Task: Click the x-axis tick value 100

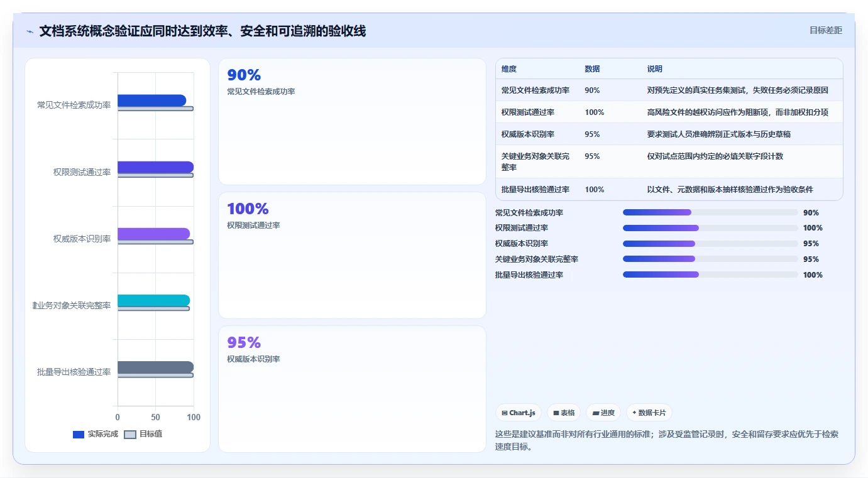Action: point(194,417)
